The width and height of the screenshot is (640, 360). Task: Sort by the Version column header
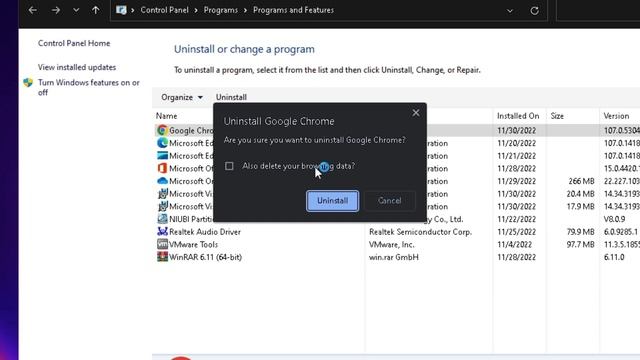[616, 116]
